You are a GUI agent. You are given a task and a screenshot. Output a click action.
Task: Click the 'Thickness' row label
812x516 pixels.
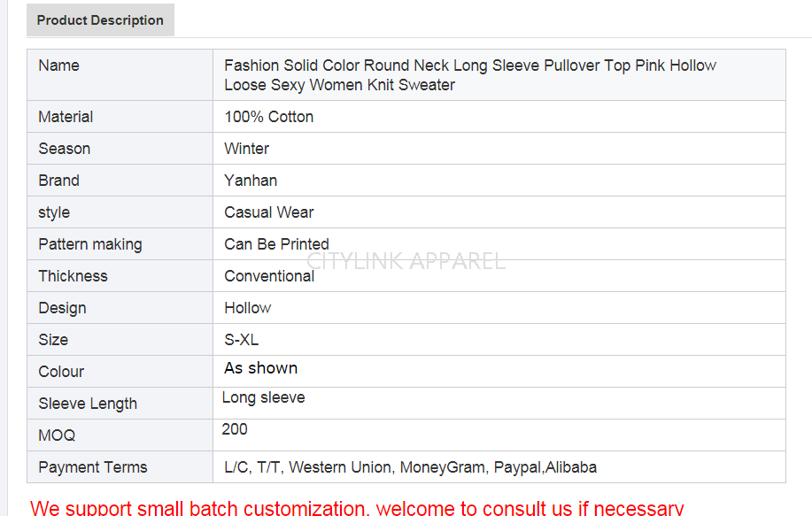point(73,276)
